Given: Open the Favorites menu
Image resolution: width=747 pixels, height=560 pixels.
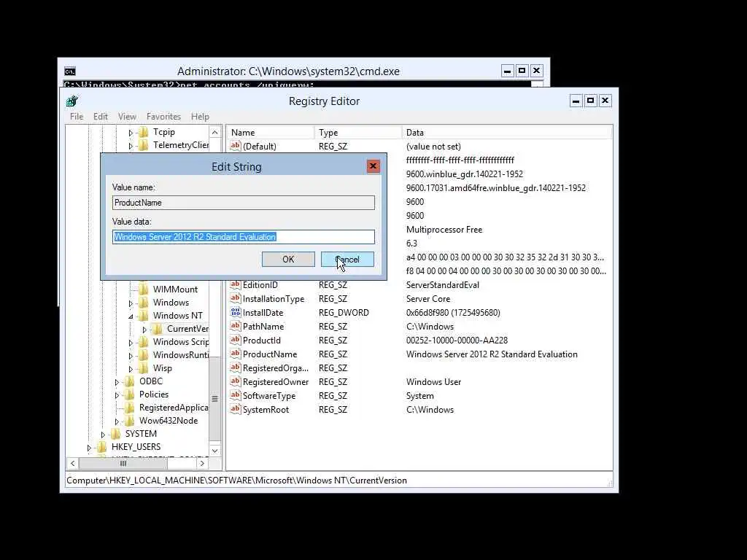Looking at the screenshot, I should (x=163, y=116).
